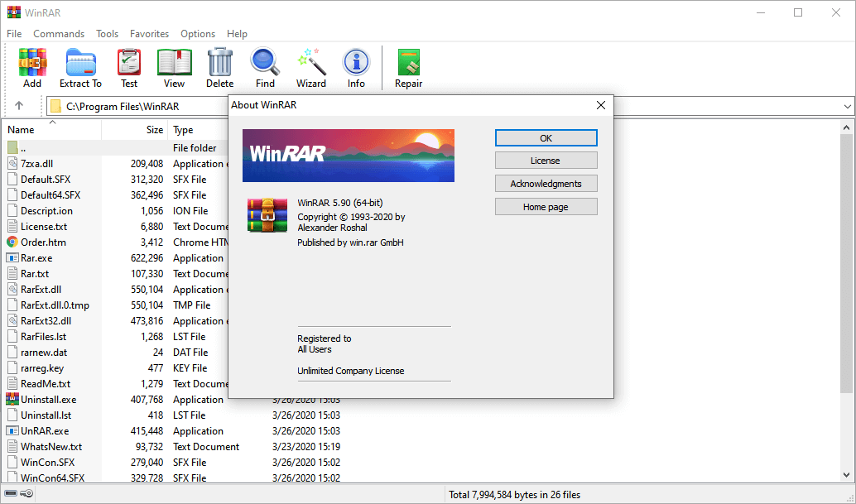Select the Rar.txt file

[35, 273]
